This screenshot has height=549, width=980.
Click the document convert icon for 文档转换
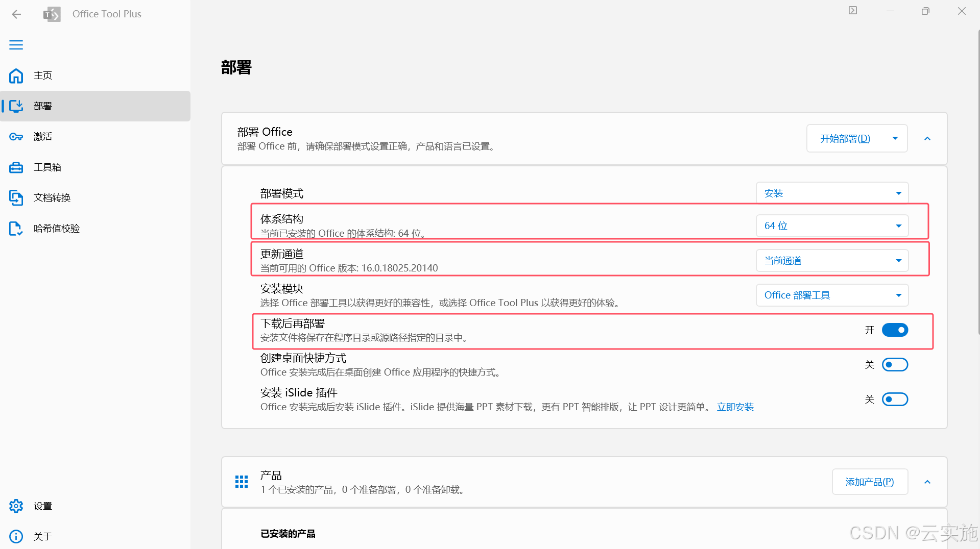(16, 198)
